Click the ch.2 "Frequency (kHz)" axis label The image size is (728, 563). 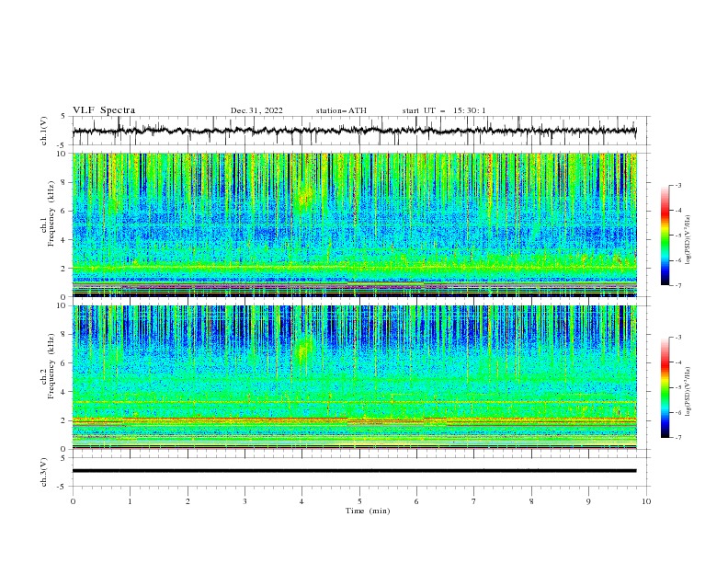(x=51, y=365)
